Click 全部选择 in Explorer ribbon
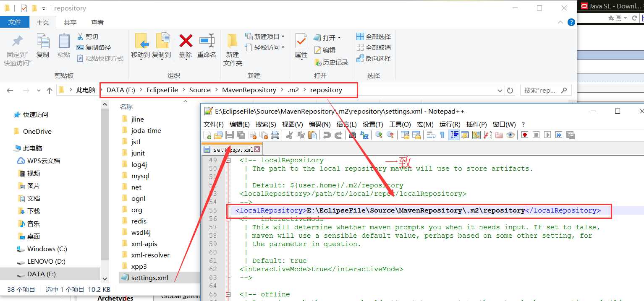This screenshot has height=301, width=644. [x=374, y=36]
